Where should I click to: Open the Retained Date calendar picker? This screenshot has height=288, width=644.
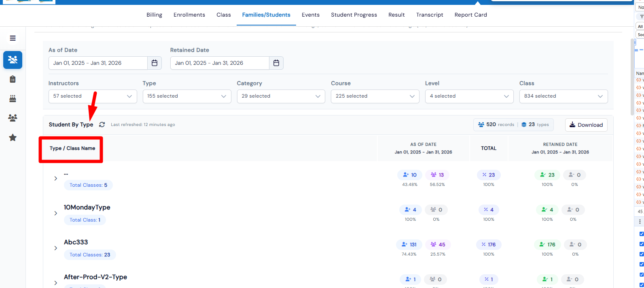click(276, 63)
